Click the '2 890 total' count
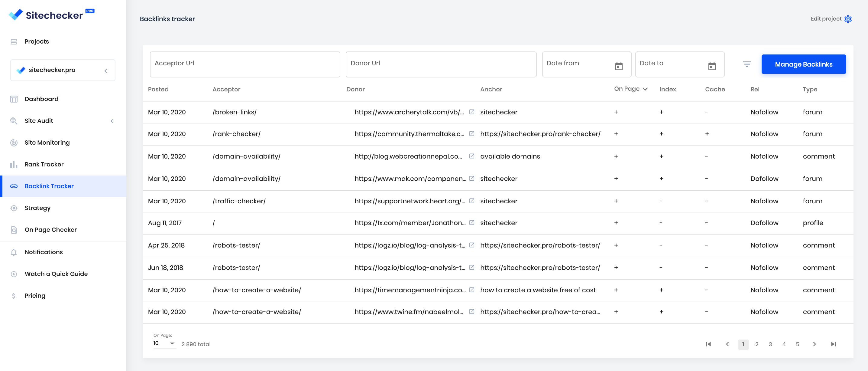Viewport: 868px width, 371px height. point(196,344)
